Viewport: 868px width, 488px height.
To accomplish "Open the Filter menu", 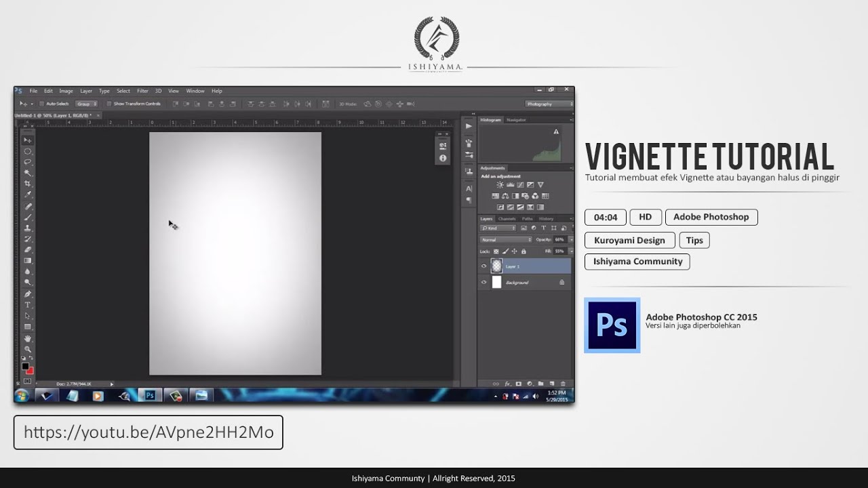I will point(142,91).
